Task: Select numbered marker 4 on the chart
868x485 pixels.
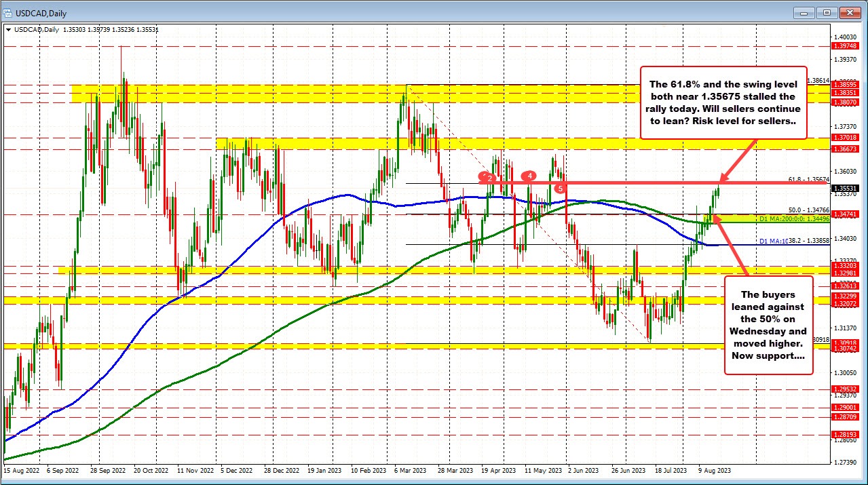Action: tap(529, 176)
